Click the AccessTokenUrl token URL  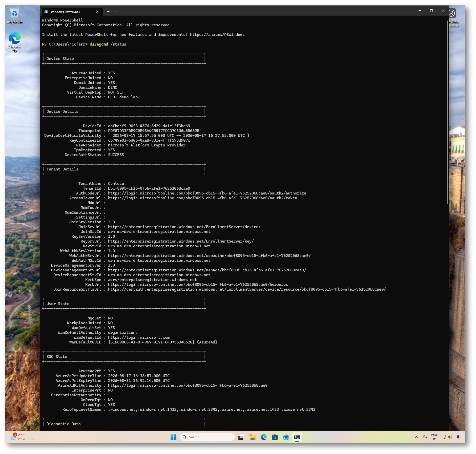pyautogui.click(x=202, y=198)
